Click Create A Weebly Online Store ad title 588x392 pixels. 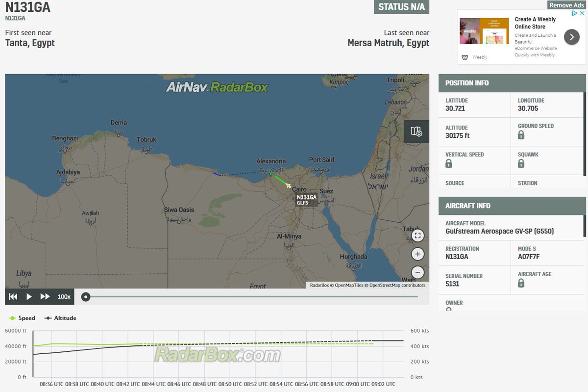[535, 23]
